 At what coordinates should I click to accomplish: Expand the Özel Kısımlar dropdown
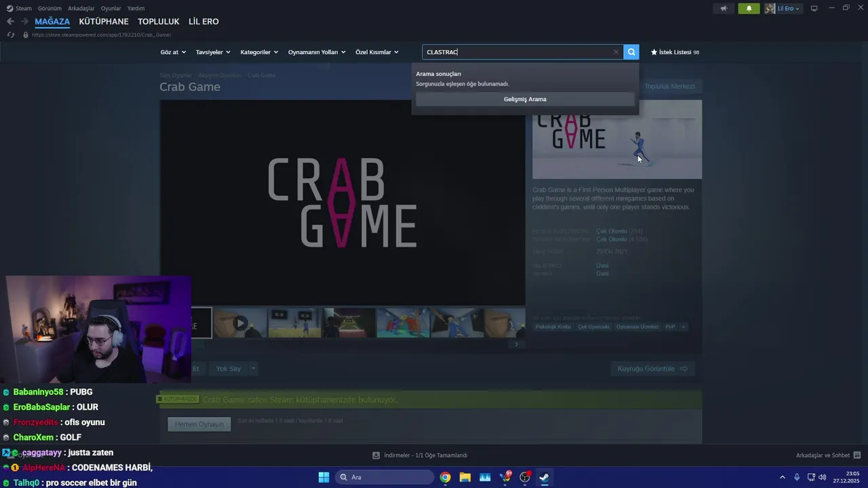point(377,52)
